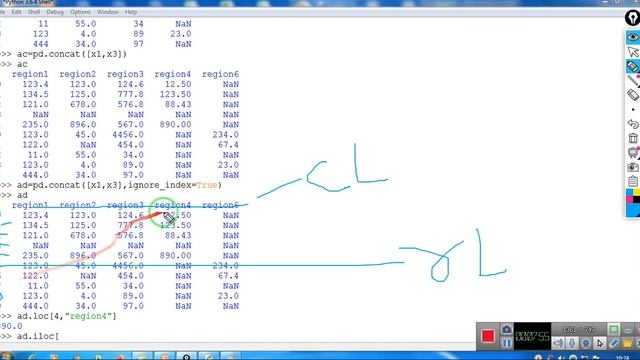Select the arrow cursor tool in annotation toolbar
640x360 pixels.
633,52
